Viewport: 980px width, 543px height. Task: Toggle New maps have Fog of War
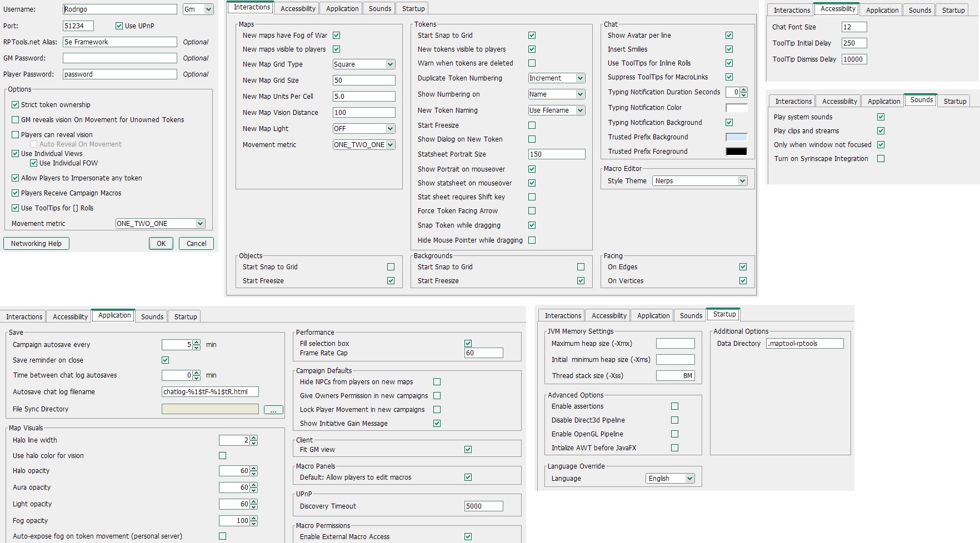[x=336, y=36]
